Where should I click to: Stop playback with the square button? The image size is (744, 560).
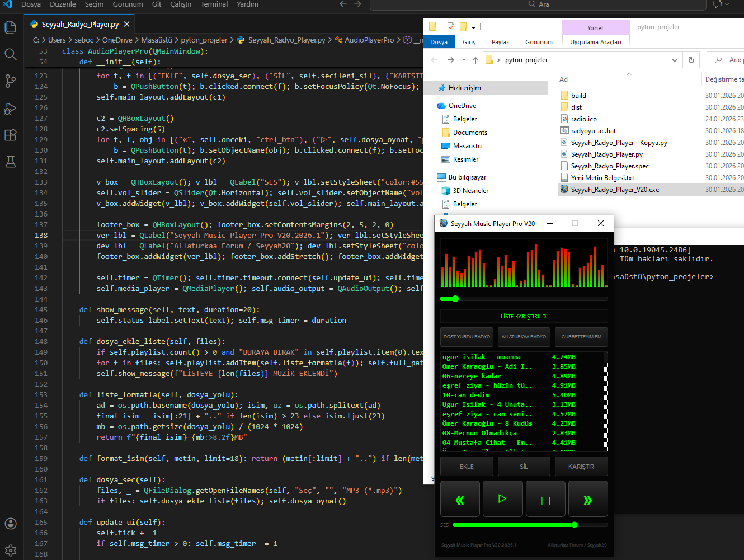(x=545, y=498)
